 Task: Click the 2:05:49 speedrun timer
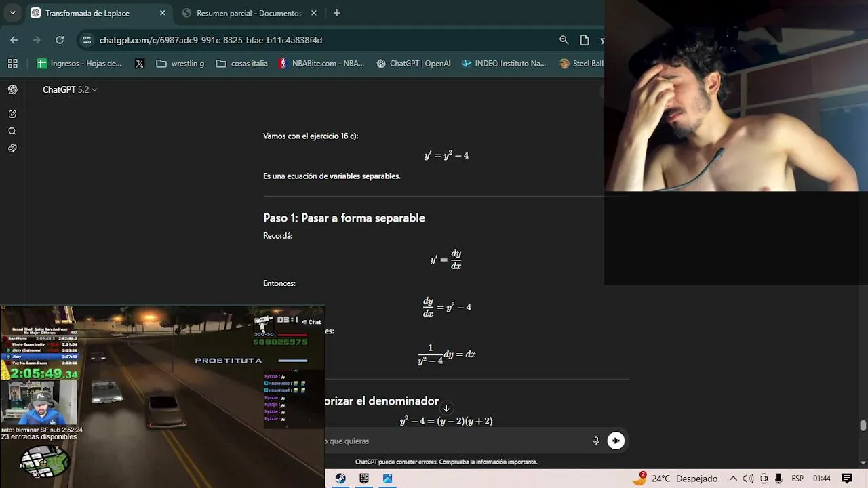(x=44, y=373)
